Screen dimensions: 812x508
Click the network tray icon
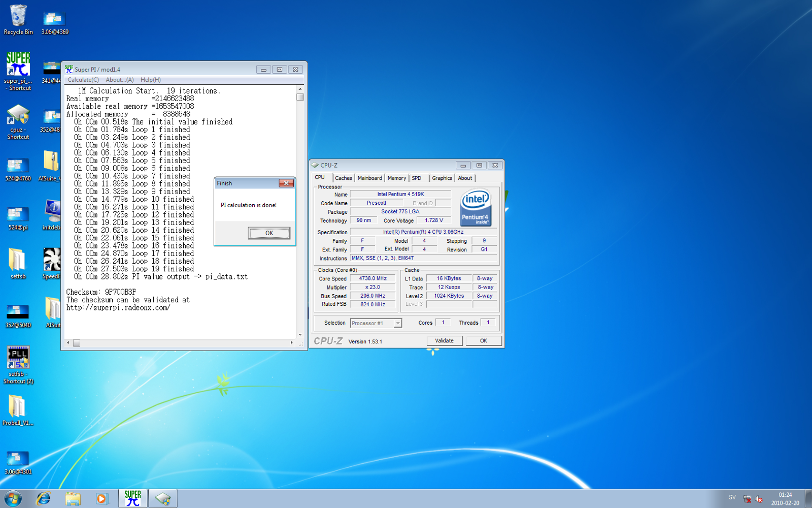pyautogui.click(x=747, y=499)
